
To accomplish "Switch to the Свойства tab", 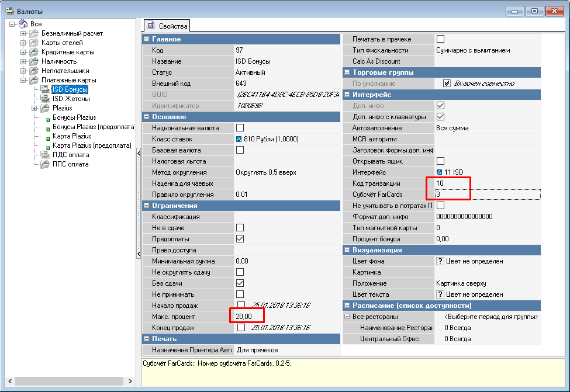I will (x=167, y=26).
